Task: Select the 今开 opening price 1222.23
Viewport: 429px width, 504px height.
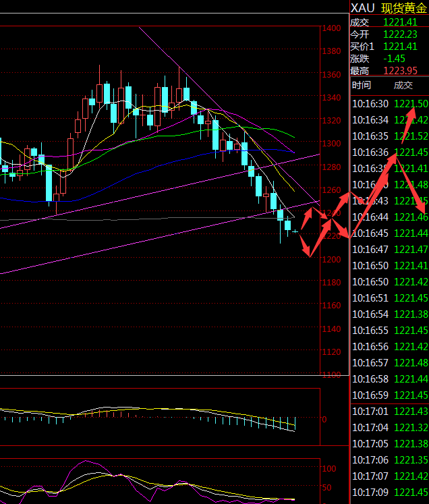Action: click(x=400, y=34)
